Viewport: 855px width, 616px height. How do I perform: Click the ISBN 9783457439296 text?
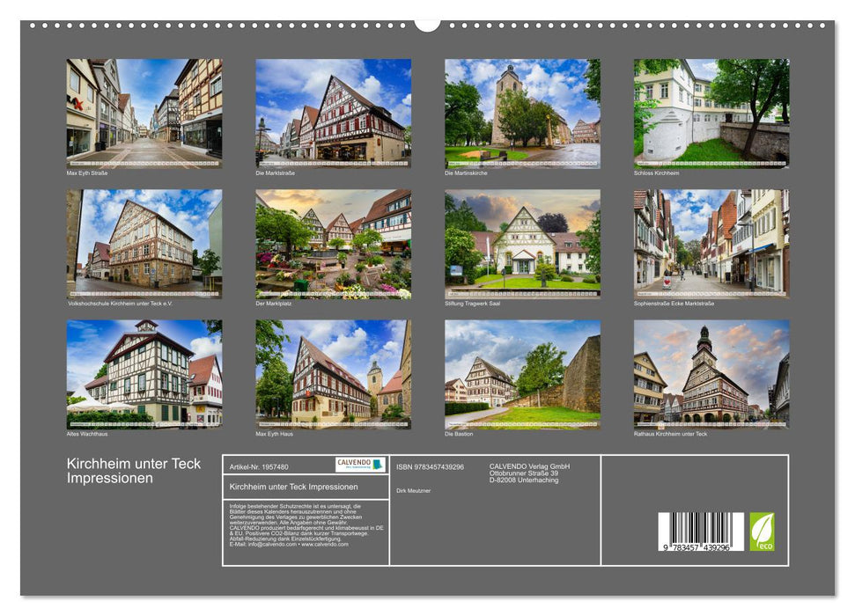[x=430, y=466]
